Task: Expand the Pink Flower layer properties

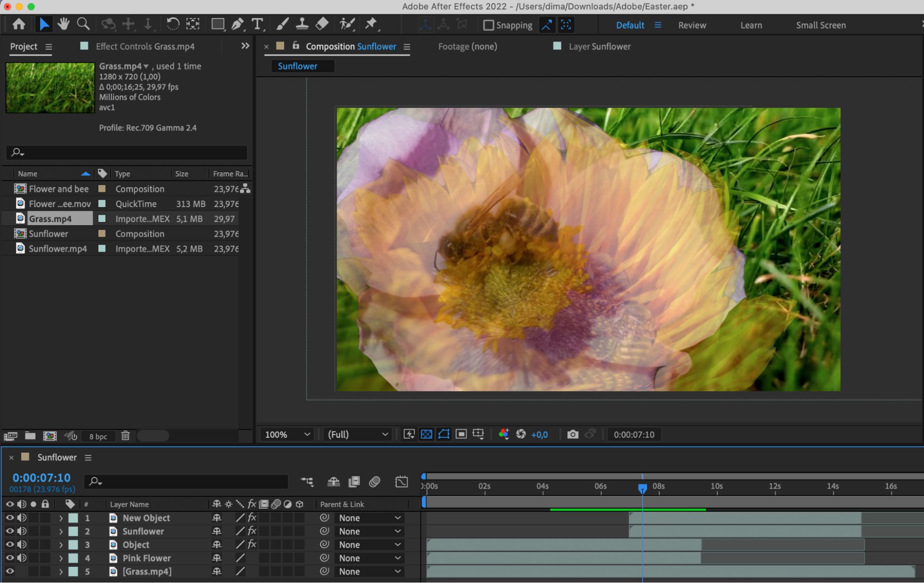Action: pos(61,558)
